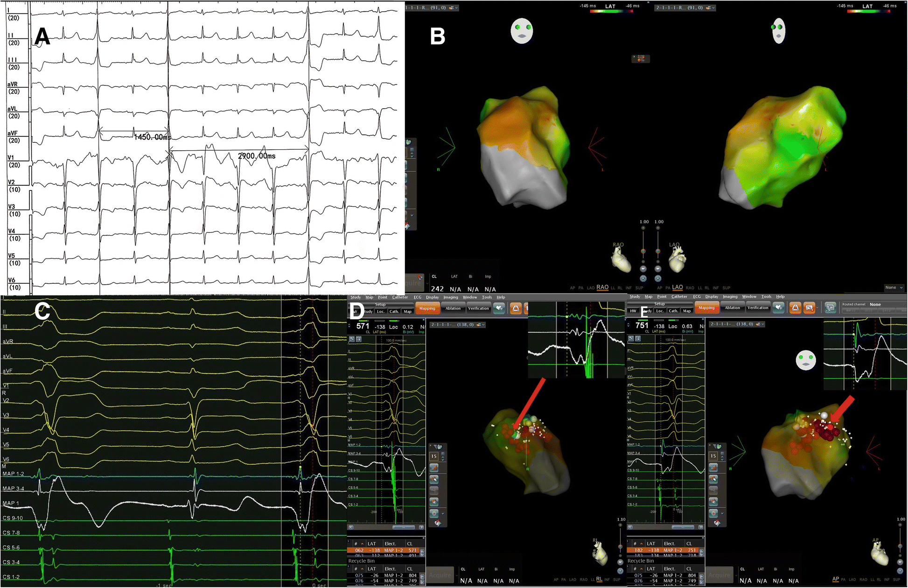The image size is (908, 588).
Task: Select AP view in panel D view bar
Action: [x=555, y=580]
